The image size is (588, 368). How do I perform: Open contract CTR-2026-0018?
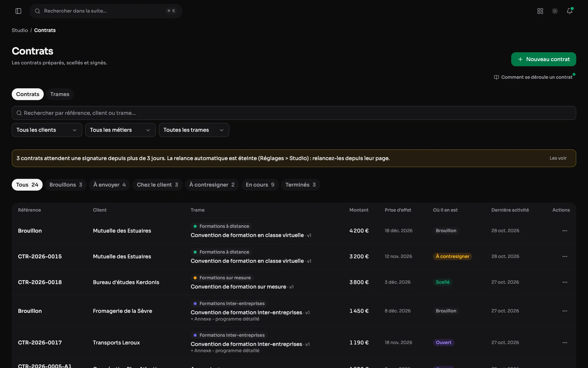point(40,282)
